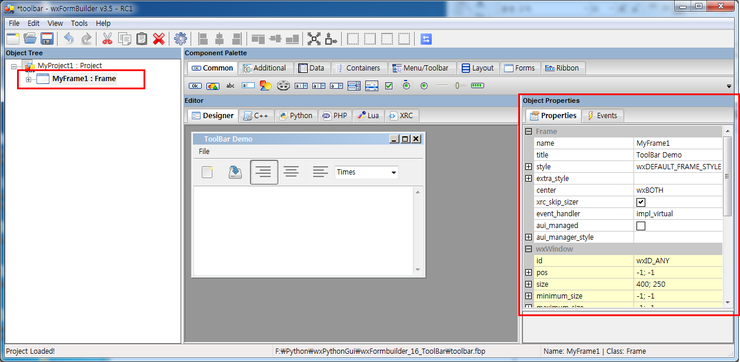Apply align right from main toolbar

click(x=236, y=39)
